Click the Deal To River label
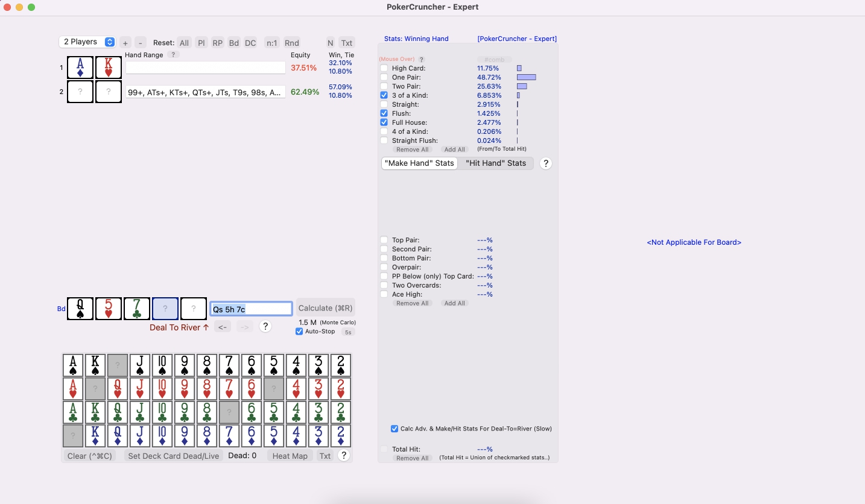Image resolution: width=865 pixels, height=504 pixels. [x=179, y=327]
